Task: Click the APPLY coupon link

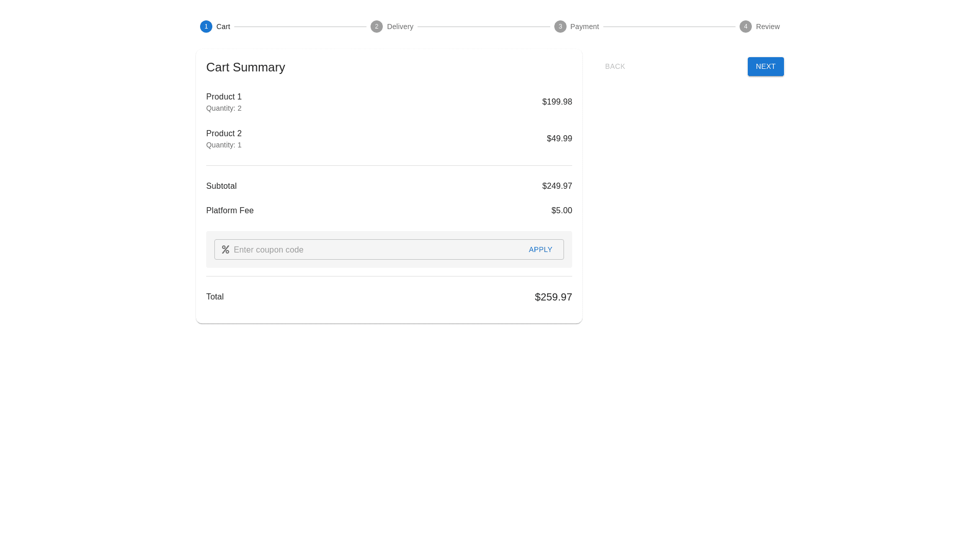Action: [540, 249]
